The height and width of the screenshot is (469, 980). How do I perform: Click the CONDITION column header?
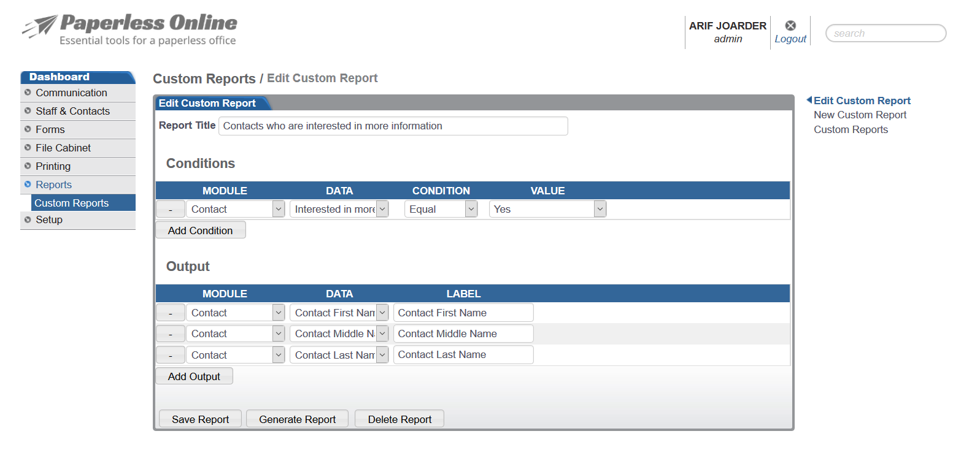441,191
